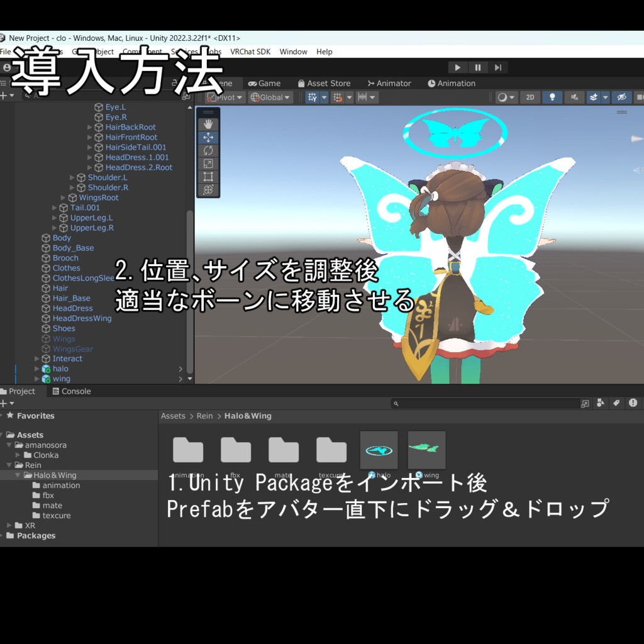
Task: Expand the HairBackRoot object
Action: coord(89,127)
